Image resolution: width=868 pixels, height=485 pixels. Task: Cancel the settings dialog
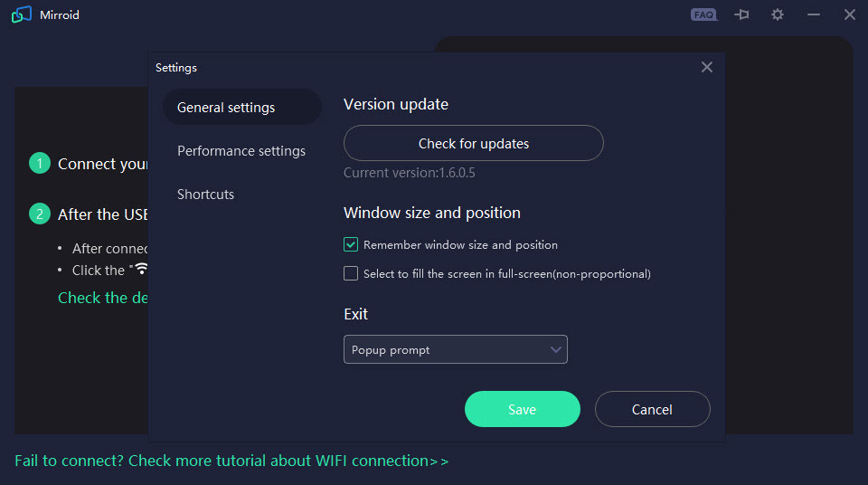652,409
